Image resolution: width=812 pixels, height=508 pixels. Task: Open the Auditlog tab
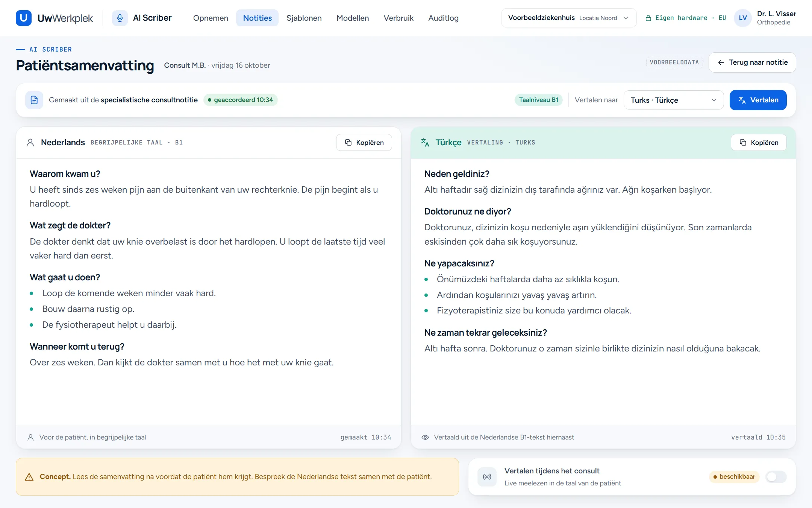coord(444,18)
